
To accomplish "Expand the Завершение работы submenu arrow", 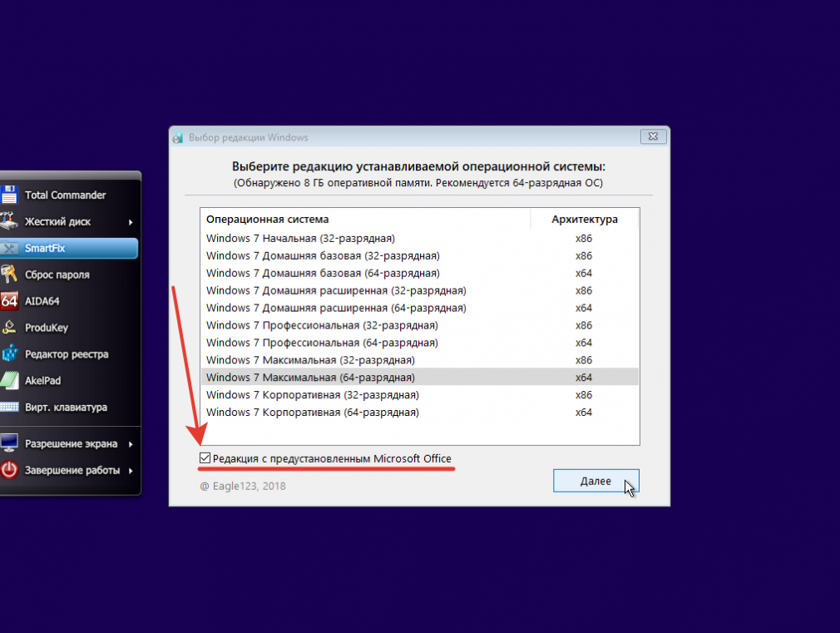I will [131, 471].
